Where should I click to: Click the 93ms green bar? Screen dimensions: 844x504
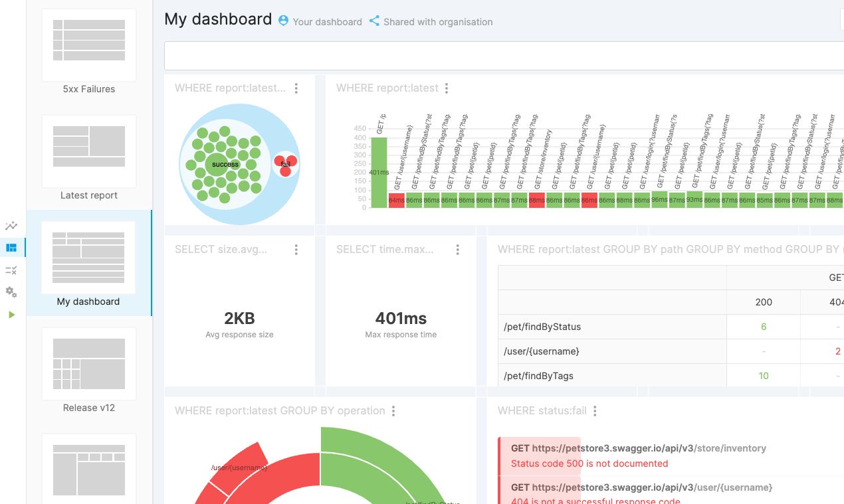pyautogui.click(x=694, y=199)
